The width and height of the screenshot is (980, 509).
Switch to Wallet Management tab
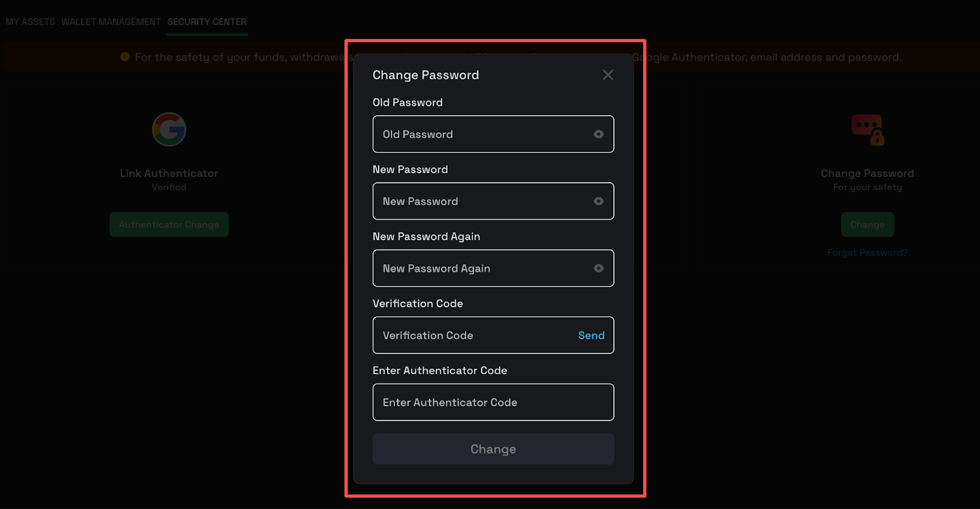111,22
